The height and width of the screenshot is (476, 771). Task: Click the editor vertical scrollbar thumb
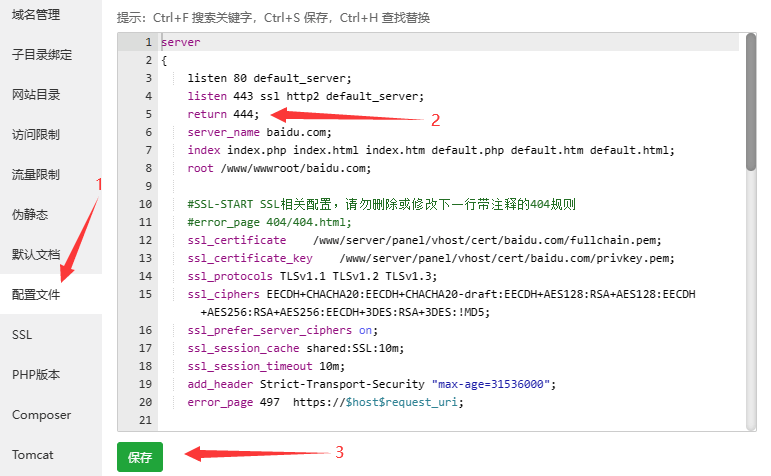[750, 102]
